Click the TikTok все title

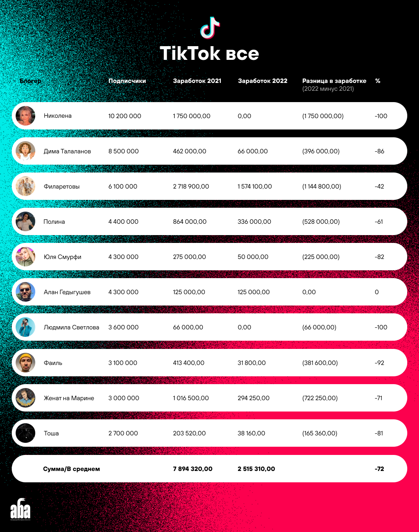pyautogui.click(x=209, y=54)
